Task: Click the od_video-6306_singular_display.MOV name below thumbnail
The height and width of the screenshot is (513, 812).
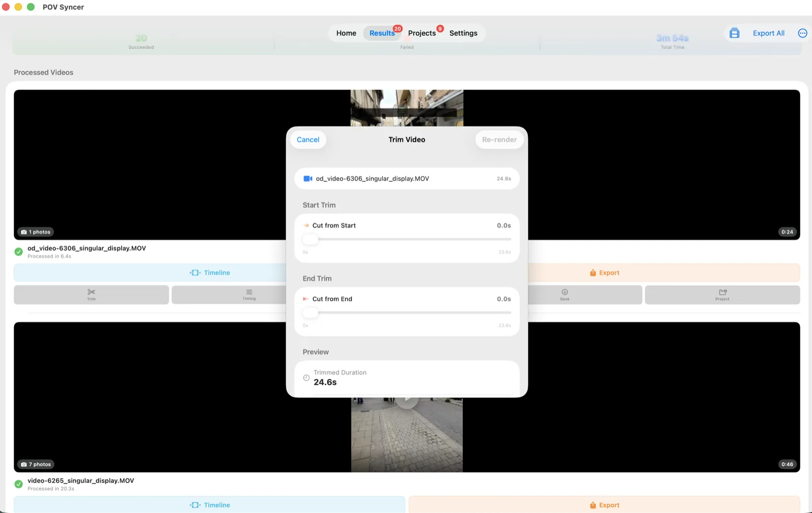Action: [87, 248]
